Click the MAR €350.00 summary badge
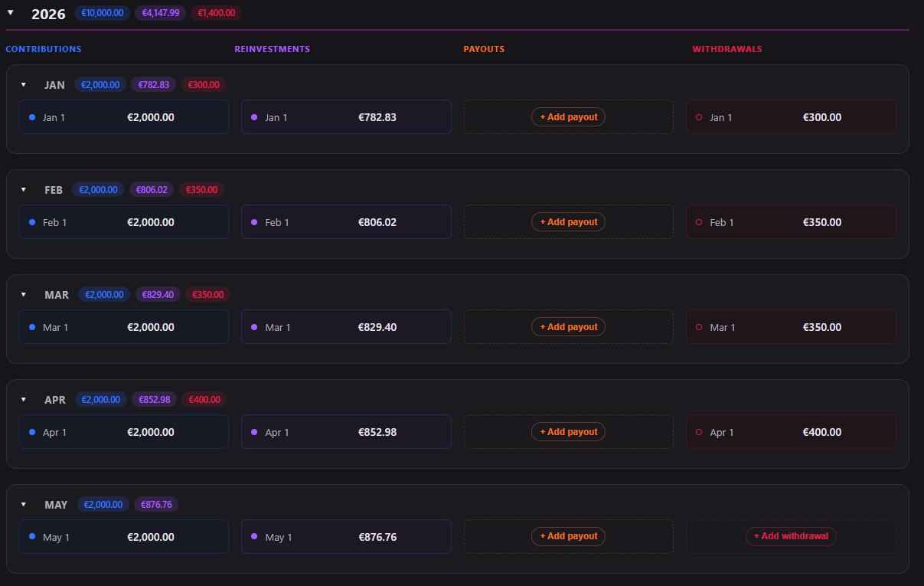The image size is (924, 586). pos(207,294)
